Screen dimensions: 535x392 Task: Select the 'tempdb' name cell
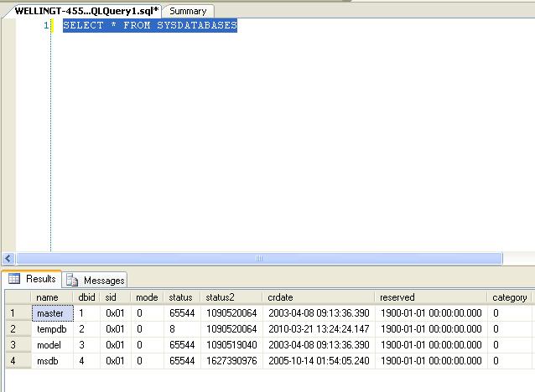pos(50,329)
